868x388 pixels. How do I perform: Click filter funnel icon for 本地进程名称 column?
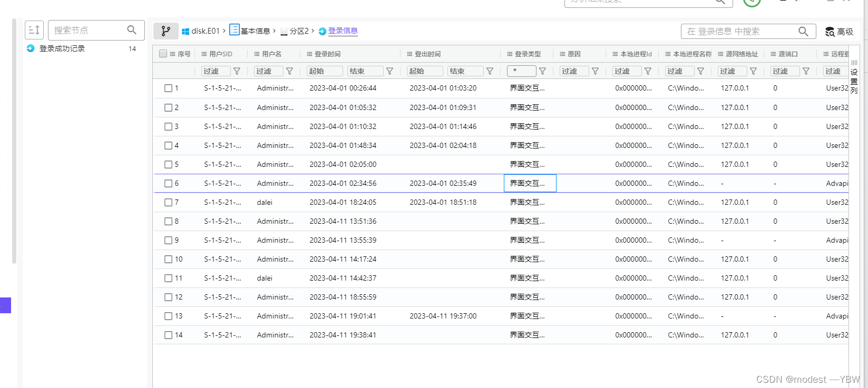click(x=700, y=71)
